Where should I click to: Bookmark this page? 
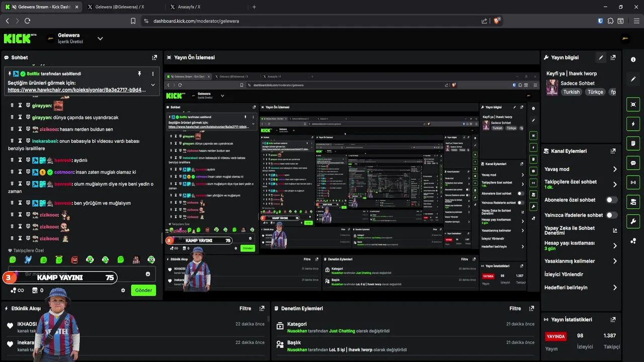point(133,21)
